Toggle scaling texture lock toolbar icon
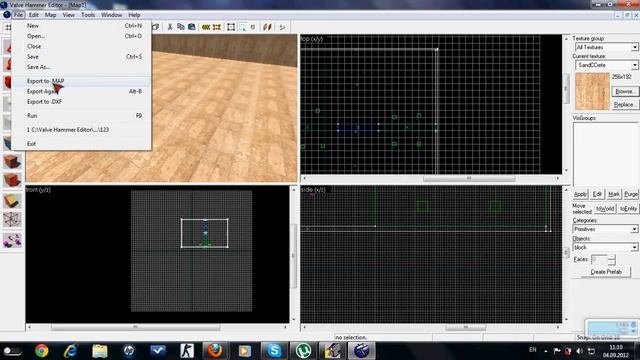 click(x=267, y=27)
